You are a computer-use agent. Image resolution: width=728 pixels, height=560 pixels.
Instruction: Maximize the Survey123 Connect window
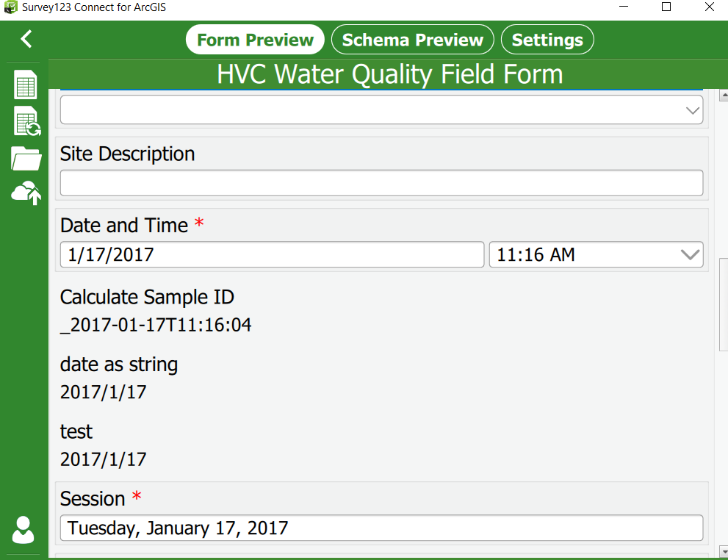pyautogui.click(x=666, y=7)
